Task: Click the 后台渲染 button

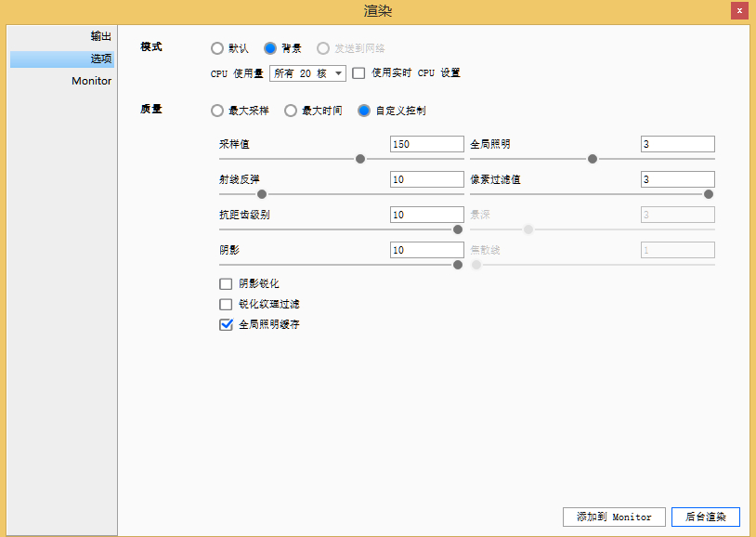Action: tap(706, 517)
